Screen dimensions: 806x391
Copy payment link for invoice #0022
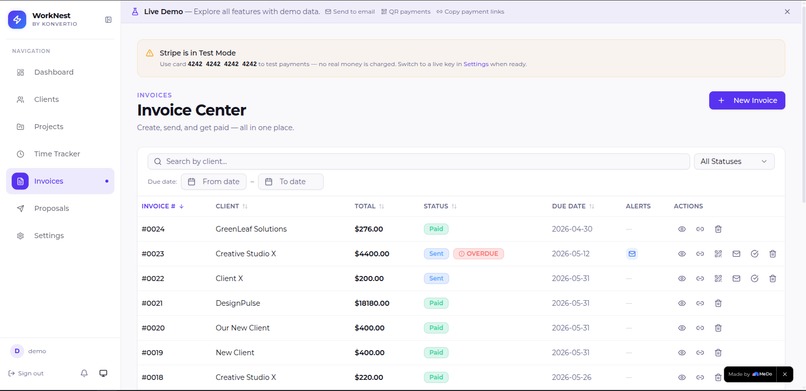700,278
